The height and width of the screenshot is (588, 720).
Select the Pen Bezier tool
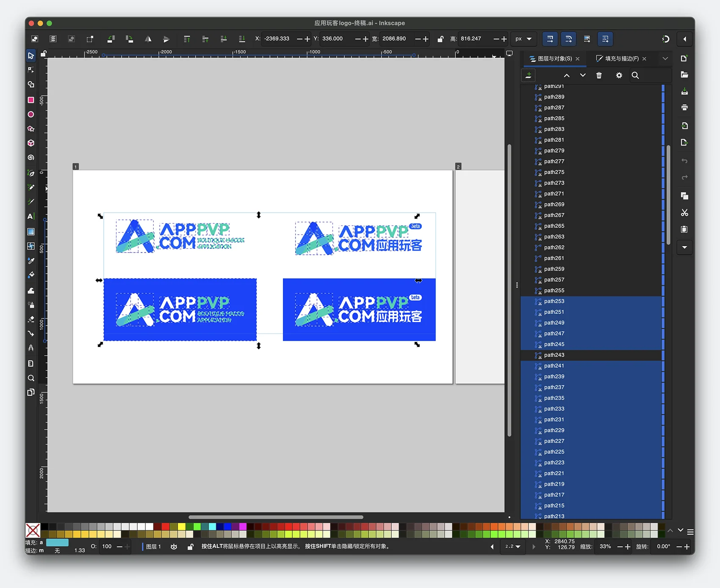[x=31, y=173]
